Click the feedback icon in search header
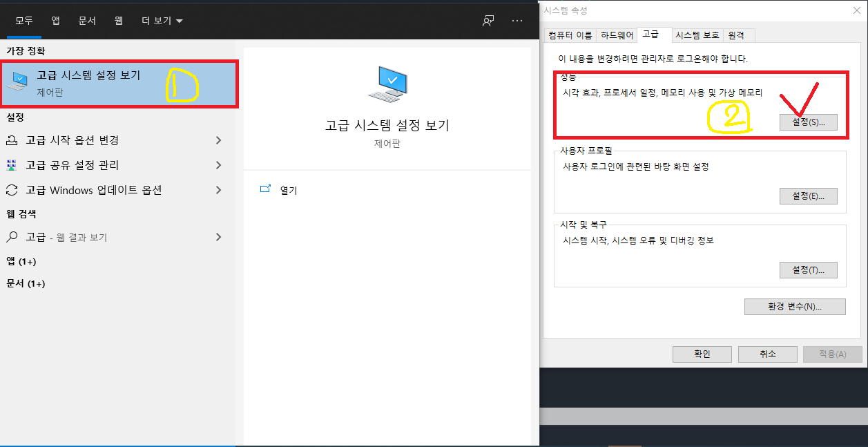This screenshot has height=447, width=868. pyautogui.click(x=488, y=21)
